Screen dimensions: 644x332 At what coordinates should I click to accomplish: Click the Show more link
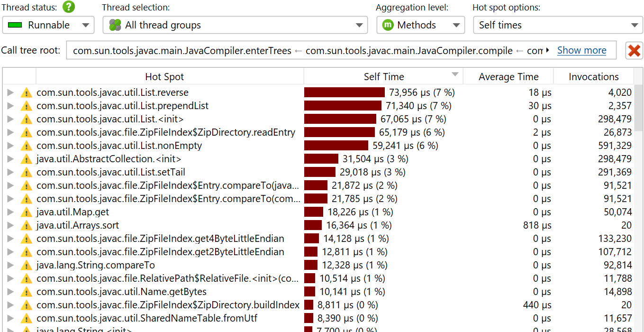click(581, 50)
